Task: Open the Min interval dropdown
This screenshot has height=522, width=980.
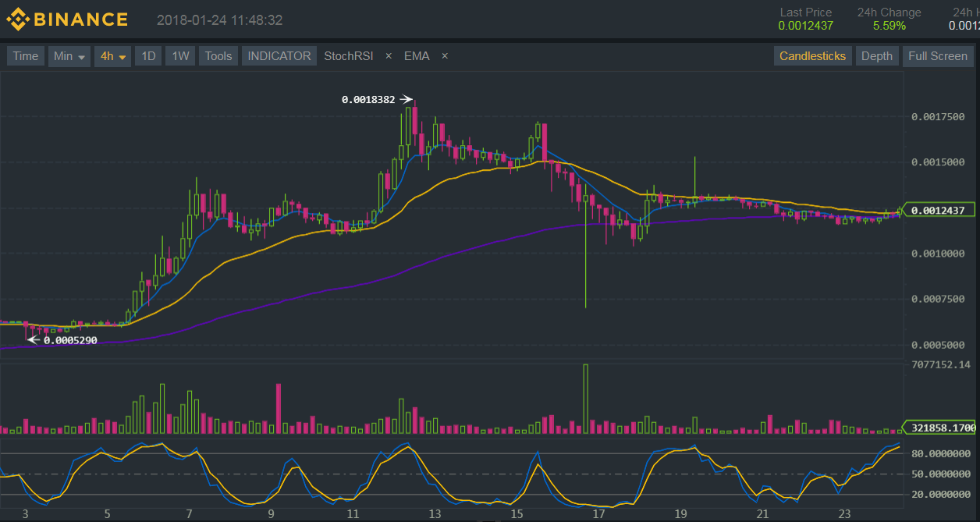Action: point(69,56)
